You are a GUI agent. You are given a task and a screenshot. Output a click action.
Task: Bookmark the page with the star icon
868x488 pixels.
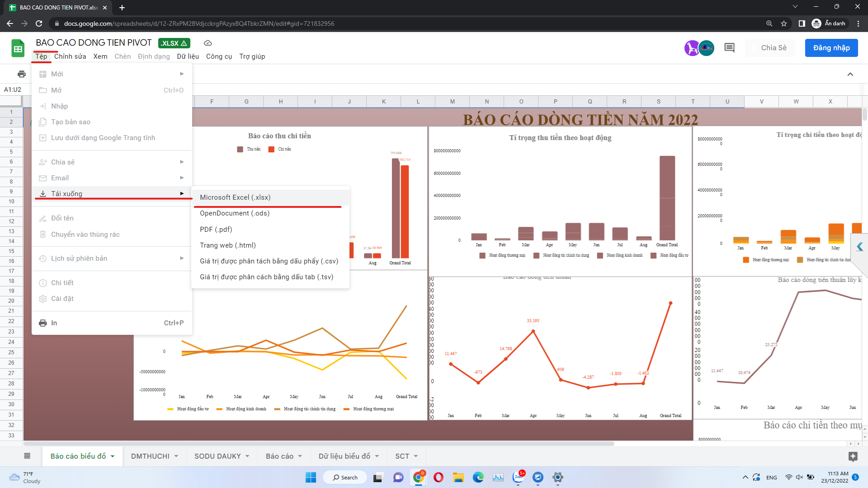click(x=784, y=23)
